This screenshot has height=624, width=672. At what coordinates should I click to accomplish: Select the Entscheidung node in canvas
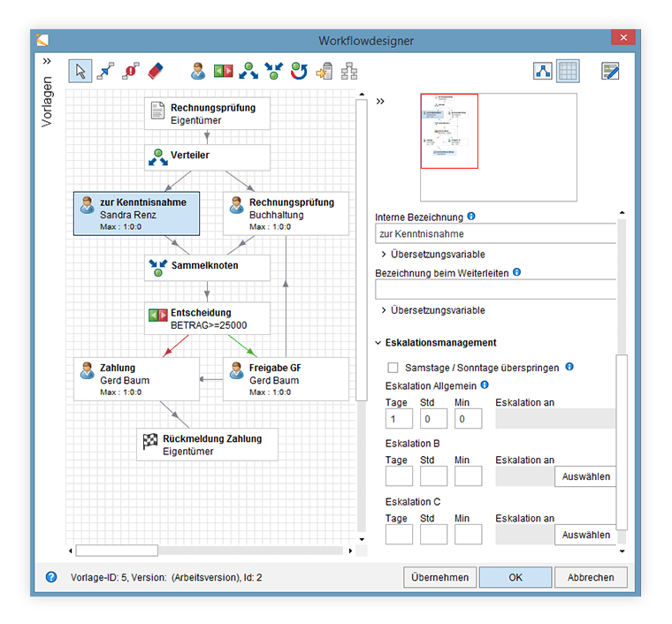207,318
